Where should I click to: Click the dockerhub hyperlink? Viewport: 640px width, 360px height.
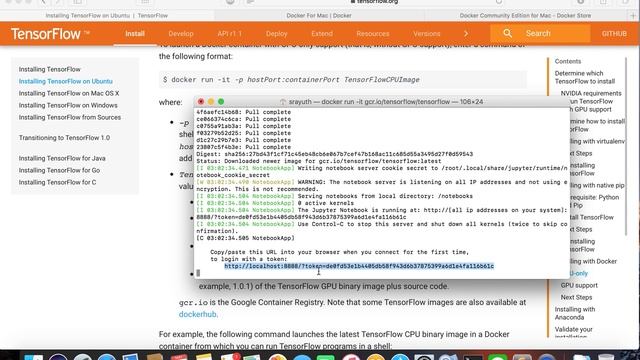[198, 314]
